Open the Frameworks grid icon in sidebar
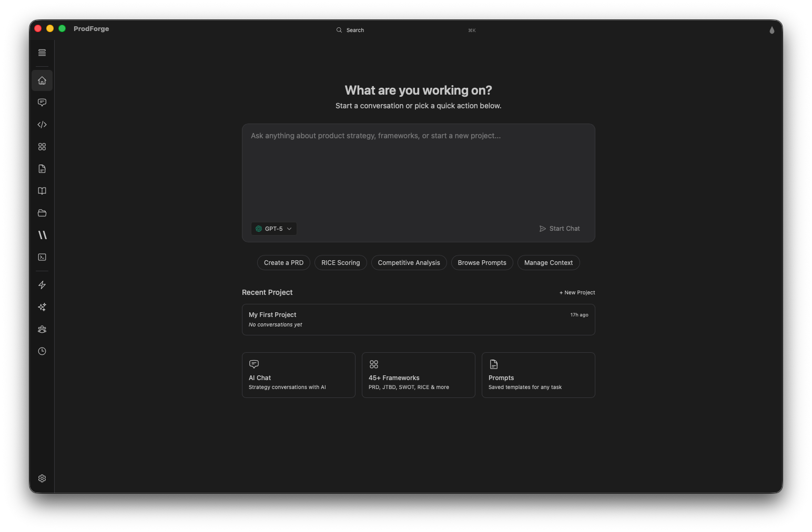 click(x=42, y=147)
